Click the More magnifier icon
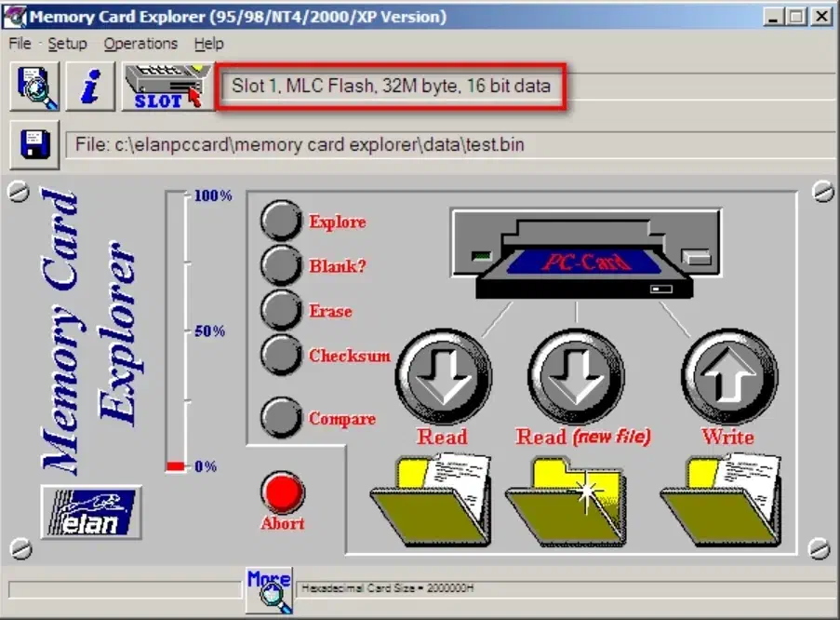 269,589
